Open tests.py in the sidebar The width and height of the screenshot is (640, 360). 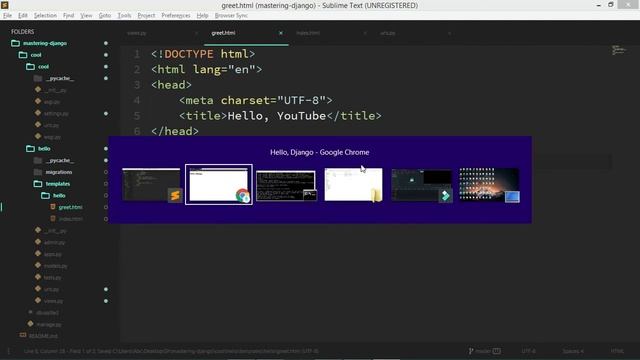52,278
